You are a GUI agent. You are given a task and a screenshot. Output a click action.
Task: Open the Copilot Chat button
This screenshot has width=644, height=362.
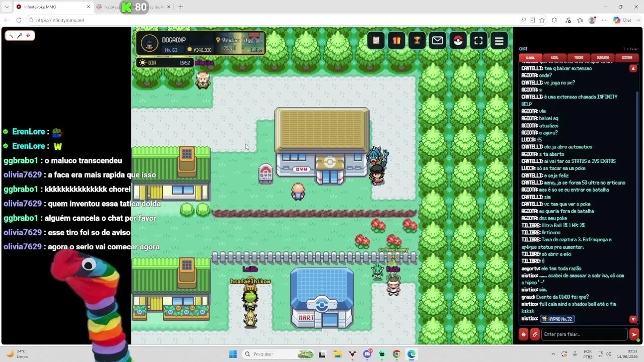[x=622, y=20]
